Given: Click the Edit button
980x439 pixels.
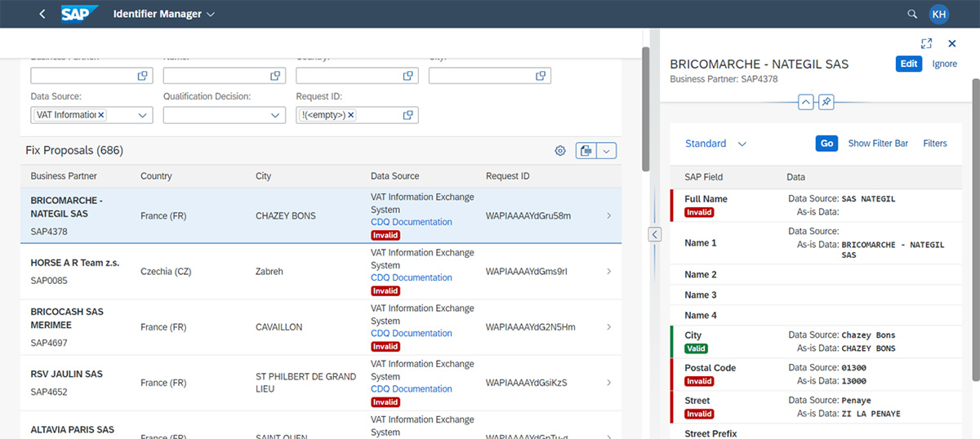Looking at the screenshot, I should tap(909, 64).
